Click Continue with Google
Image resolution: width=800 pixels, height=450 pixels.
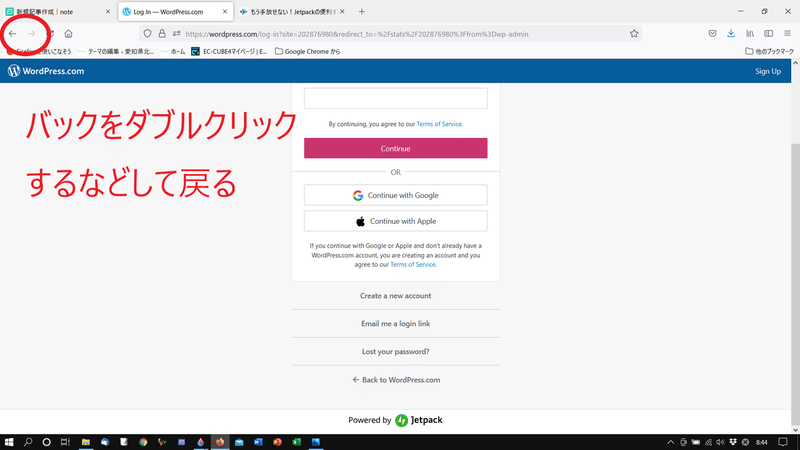click(395, 195)
